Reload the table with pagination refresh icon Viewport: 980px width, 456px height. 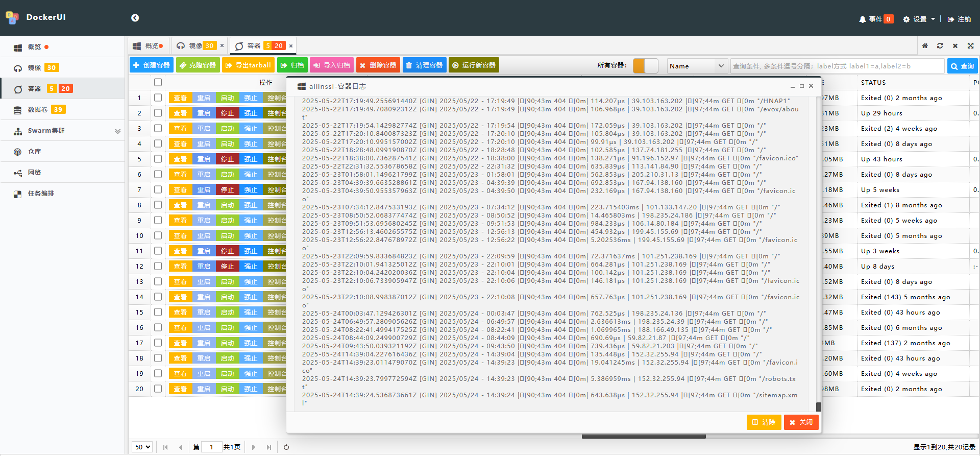[286, 447]
